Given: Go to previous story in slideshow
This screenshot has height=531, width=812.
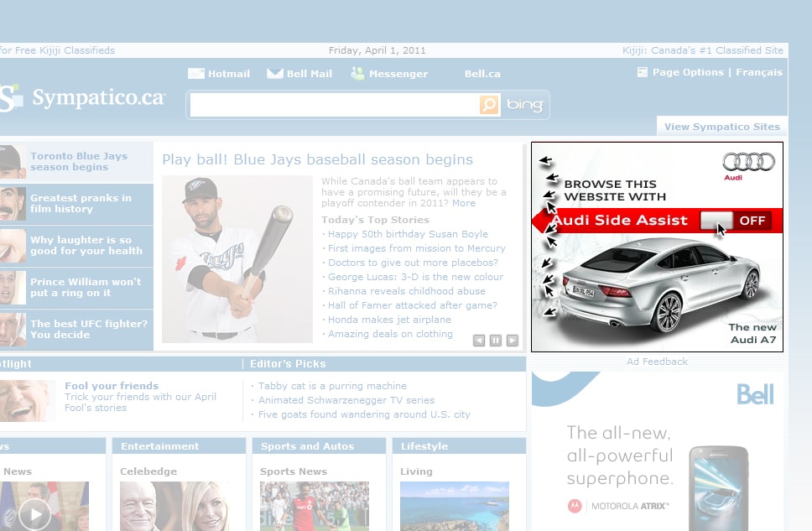Looking at the screenshot, I should (479, 341).
